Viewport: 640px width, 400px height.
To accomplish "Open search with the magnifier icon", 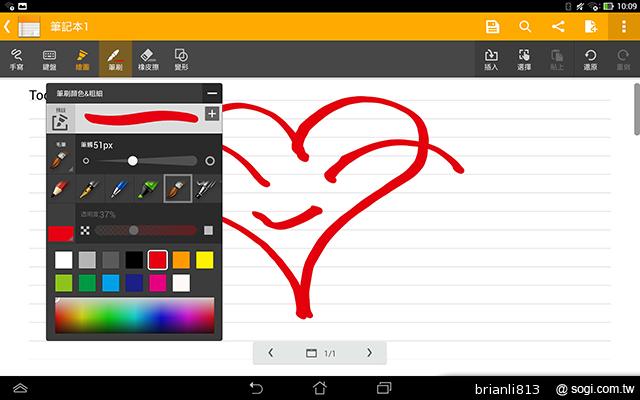I will pyautogui.click(x=525, y=26).
